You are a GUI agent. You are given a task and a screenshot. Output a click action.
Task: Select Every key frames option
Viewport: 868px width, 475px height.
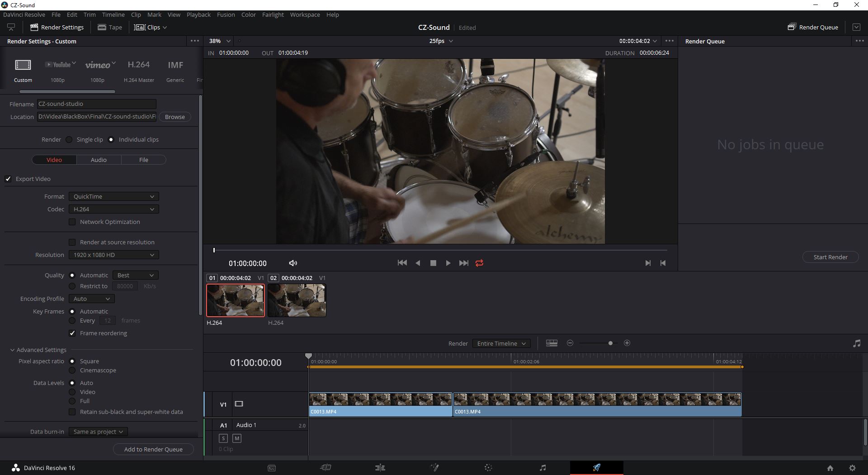pyautogui.click(x=72, y=320)
